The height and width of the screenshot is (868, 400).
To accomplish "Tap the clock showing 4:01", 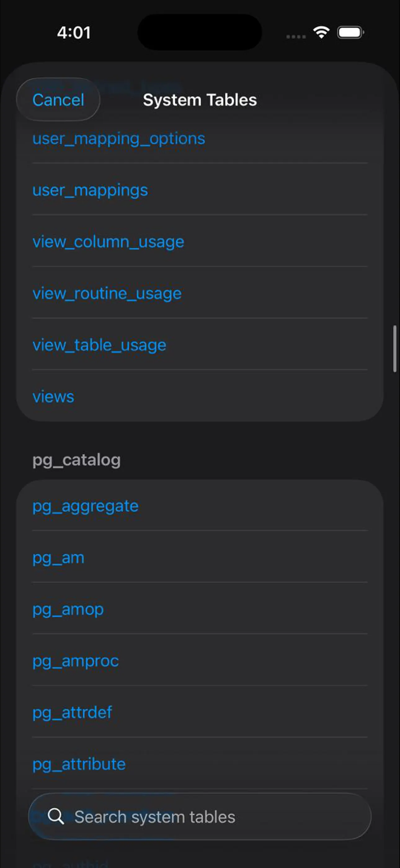I will click(74, 32).
